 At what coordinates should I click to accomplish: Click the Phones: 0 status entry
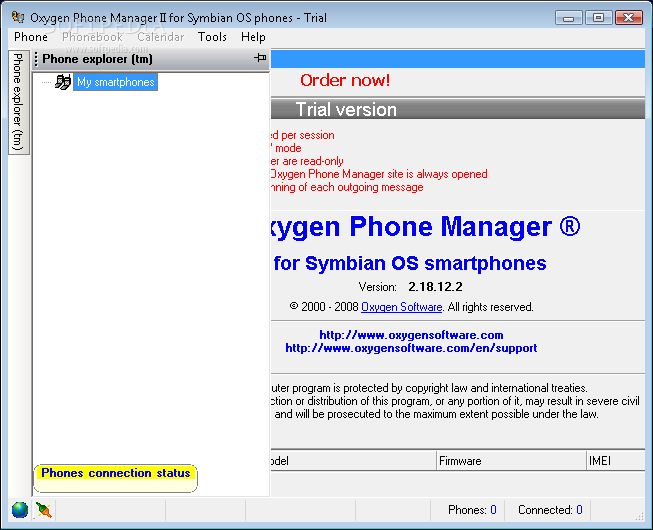(x=472, y=510)
